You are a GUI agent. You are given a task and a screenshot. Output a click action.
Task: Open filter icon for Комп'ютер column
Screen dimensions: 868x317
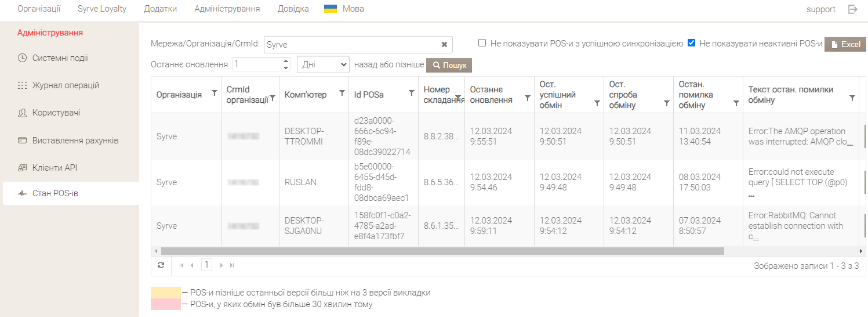click(x=342, y=93)
